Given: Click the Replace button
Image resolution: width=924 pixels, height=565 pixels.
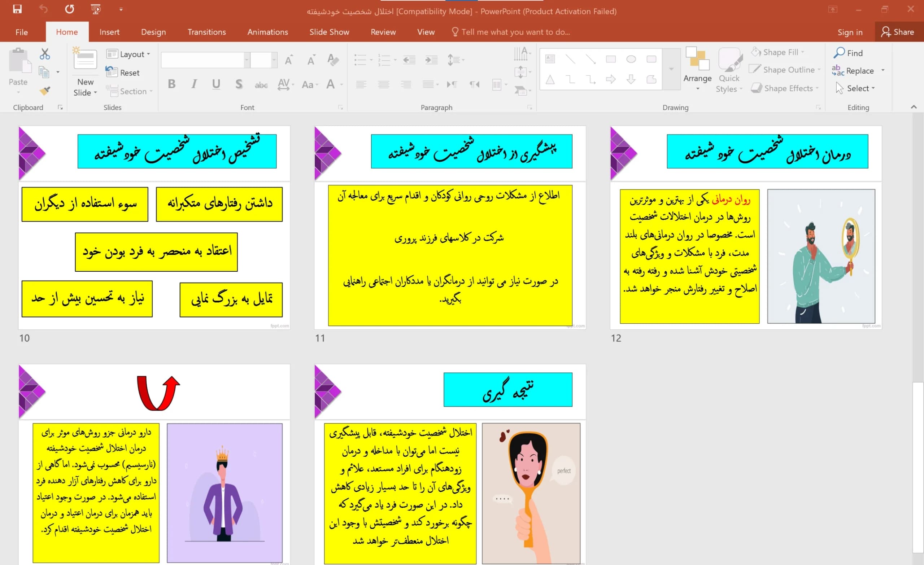Looking at the screenshot, I should click(853, 70).
